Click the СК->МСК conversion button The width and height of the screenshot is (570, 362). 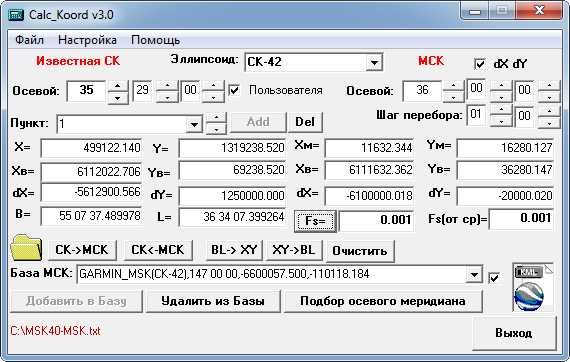pyautogui.click(x=82, y=250)
